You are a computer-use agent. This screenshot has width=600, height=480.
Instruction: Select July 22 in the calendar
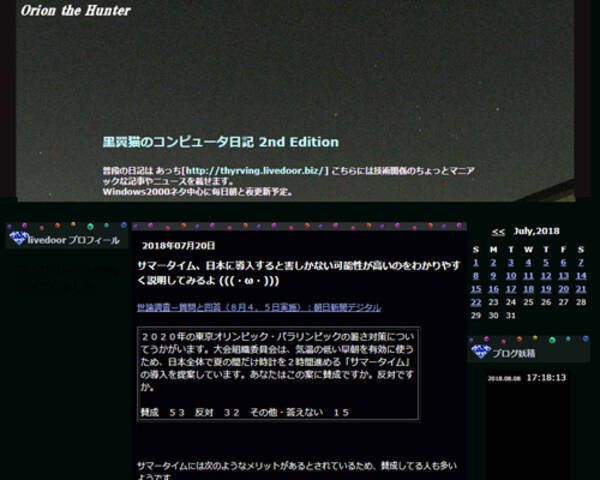click(x=476, y=302)
